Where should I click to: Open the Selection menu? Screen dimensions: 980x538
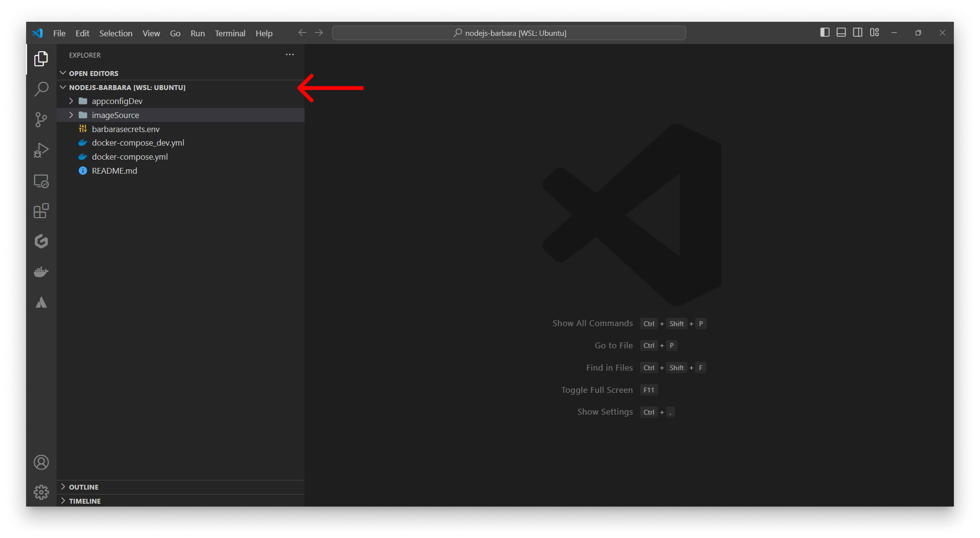pos(116,33)
